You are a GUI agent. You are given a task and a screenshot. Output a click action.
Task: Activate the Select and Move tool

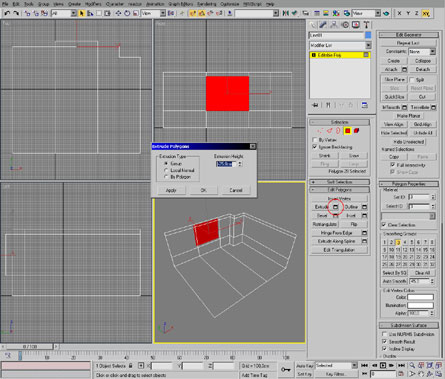click(x=118, y=13)
